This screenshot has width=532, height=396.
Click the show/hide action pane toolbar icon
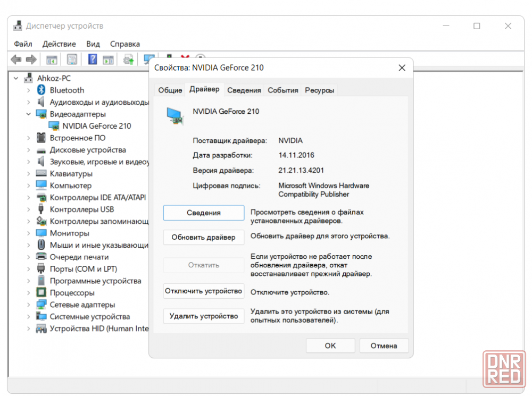pyautogui.click(x=108, y=60)
